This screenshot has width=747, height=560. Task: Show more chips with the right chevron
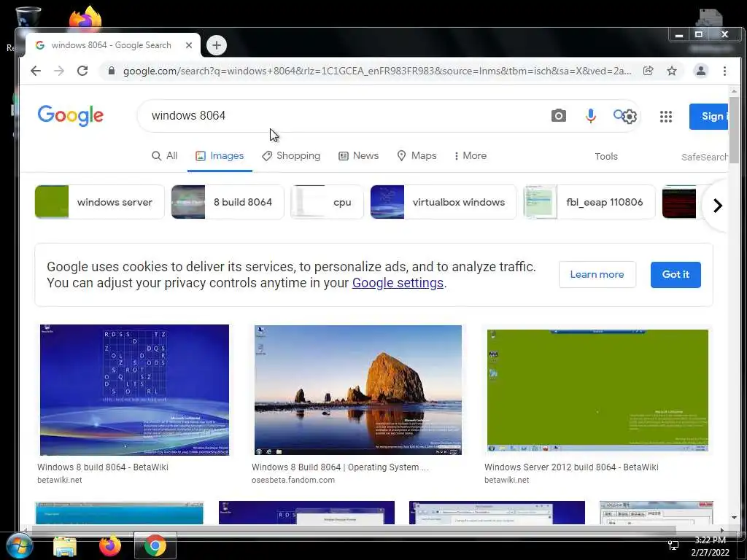coord(718,205)
